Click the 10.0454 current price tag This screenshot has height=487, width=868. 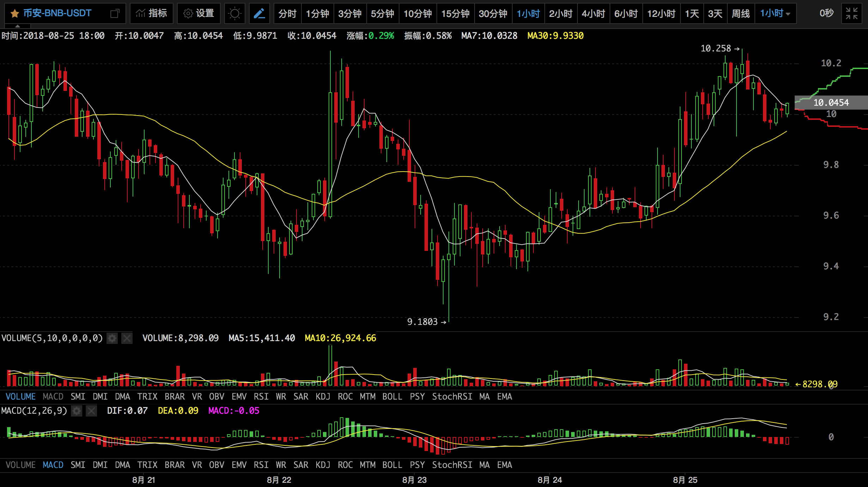tap(831, 103)
